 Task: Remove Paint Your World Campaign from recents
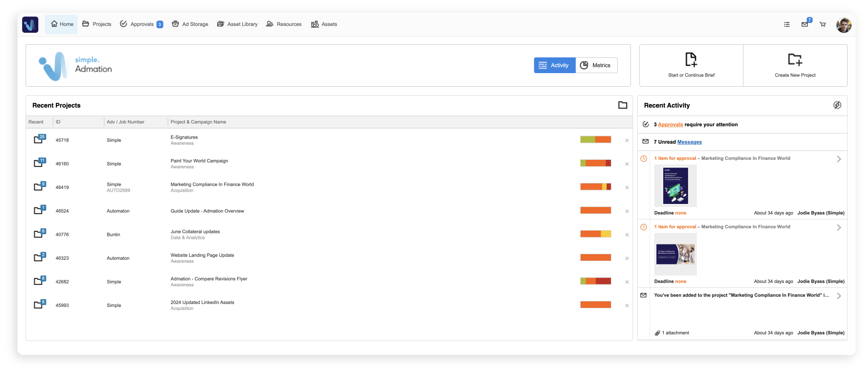click(x=627, y=164)
